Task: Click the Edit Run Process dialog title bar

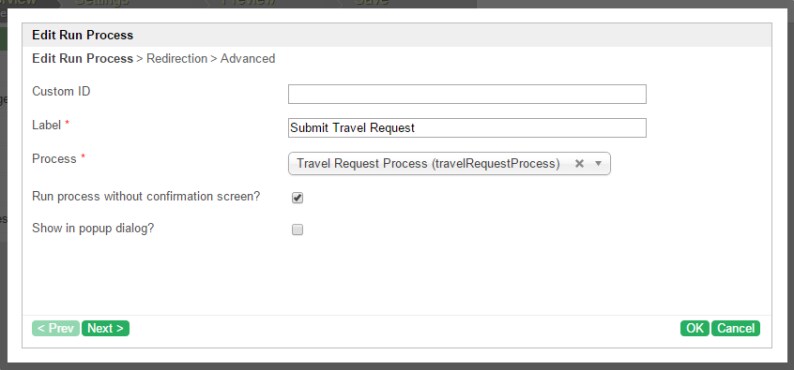Action: tap(397, 35)
